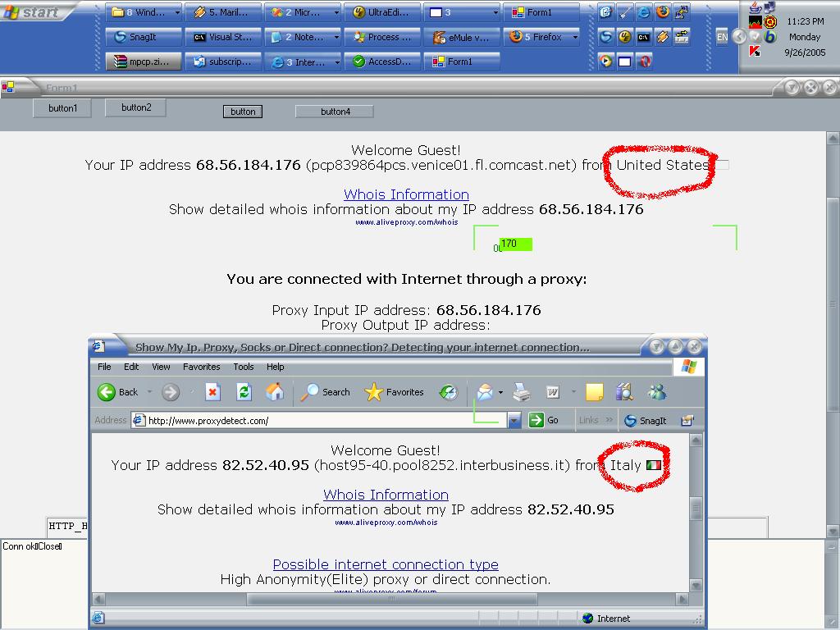
Task: Expand the Links toolbar chevron
Action: pyautogui.click(x=609, y=420)
